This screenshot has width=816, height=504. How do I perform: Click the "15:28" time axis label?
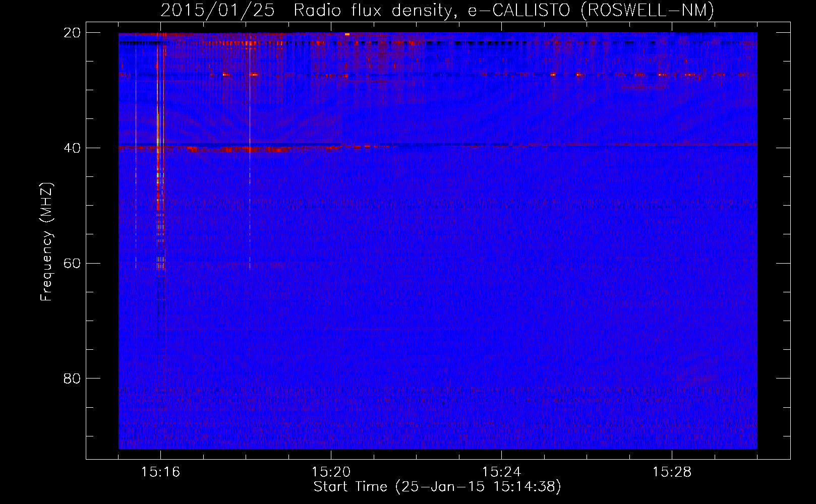pos(672,472)
